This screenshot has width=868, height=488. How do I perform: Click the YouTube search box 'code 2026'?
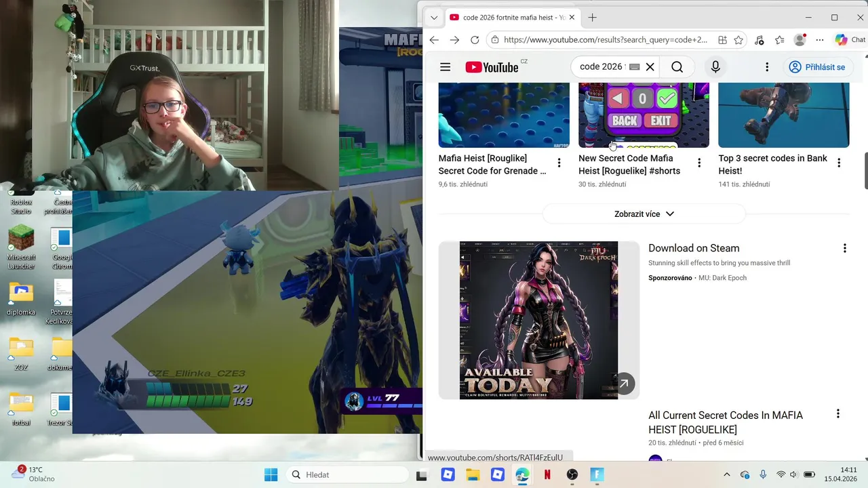(x=601, y=67)
